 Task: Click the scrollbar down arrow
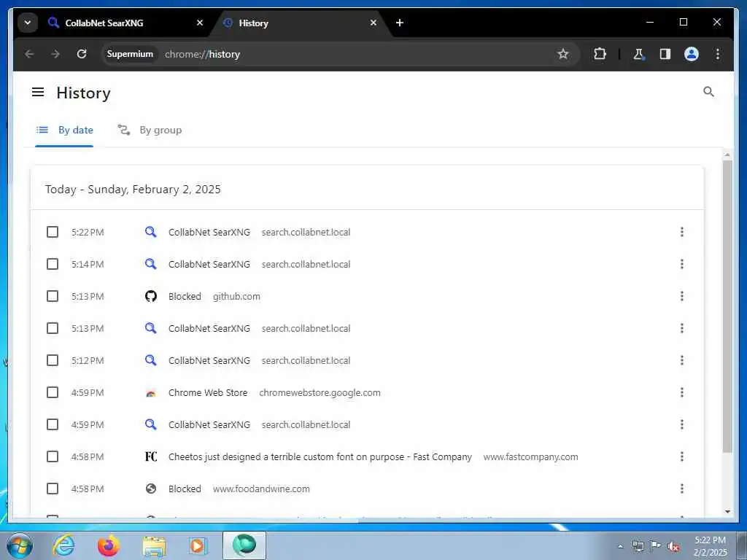(x=727, y=511)
